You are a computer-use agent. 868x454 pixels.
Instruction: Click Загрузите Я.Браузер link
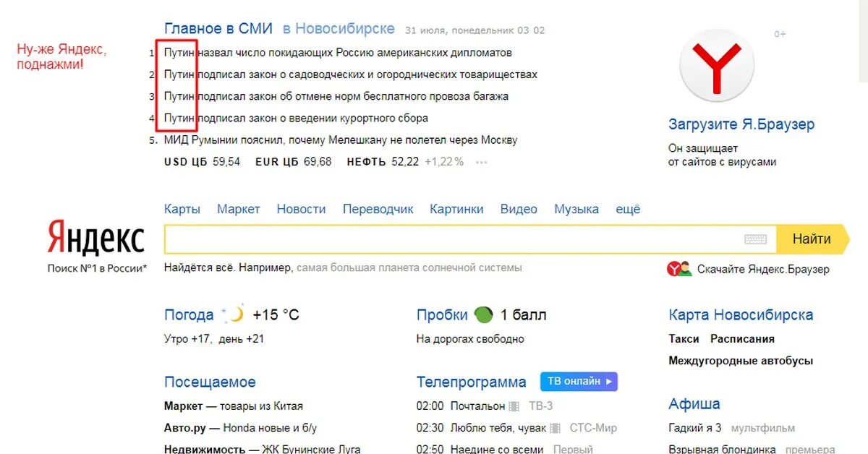tap(741, 124)
